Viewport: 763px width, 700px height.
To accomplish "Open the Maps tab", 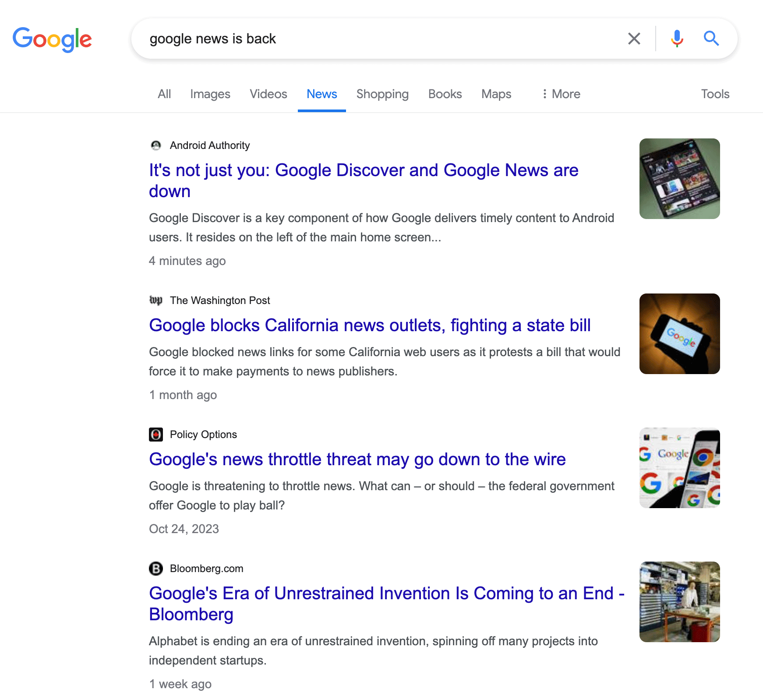I will 496,94.
